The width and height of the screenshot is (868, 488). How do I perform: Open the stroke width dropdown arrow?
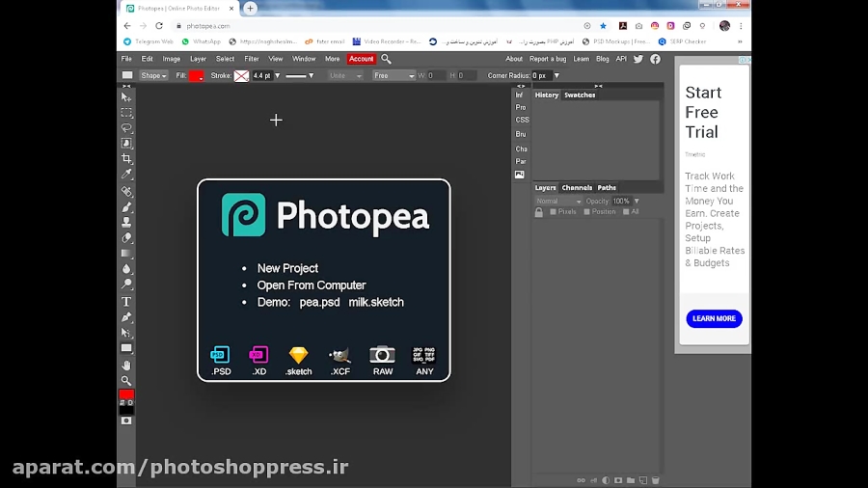click(x=278, y=76)
